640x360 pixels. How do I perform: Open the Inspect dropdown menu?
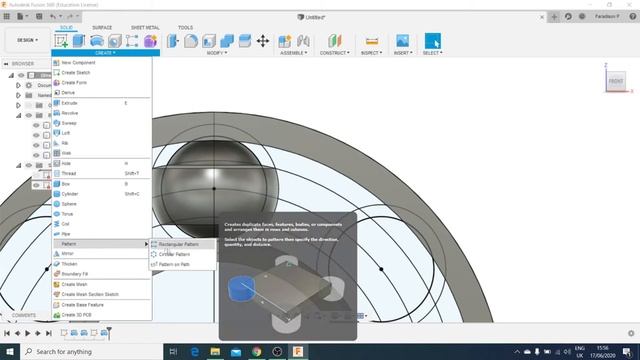(x=371, y=53)
